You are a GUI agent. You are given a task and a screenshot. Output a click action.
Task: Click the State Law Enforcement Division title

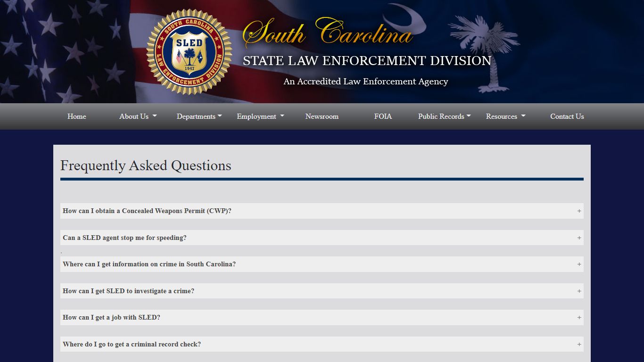(367, 61)
